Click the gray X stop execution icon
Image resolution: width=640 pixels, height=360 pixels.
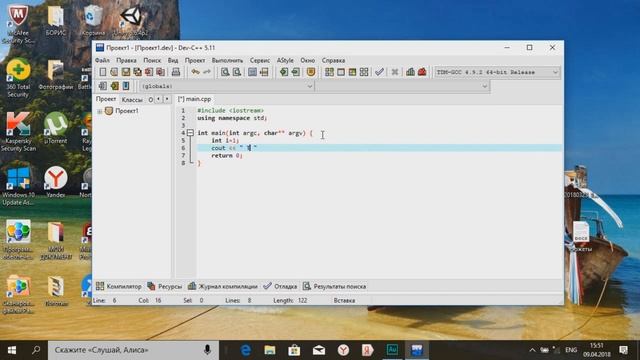tap(395, 72)
